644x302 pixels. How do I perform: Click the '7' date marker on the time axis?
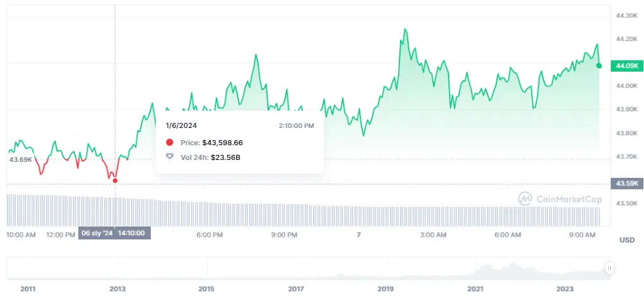[359, 235]
